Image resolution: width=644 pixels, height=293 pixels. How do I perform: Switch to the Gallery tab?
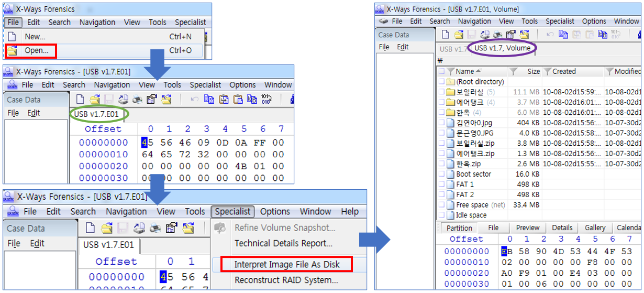point(595,228)
